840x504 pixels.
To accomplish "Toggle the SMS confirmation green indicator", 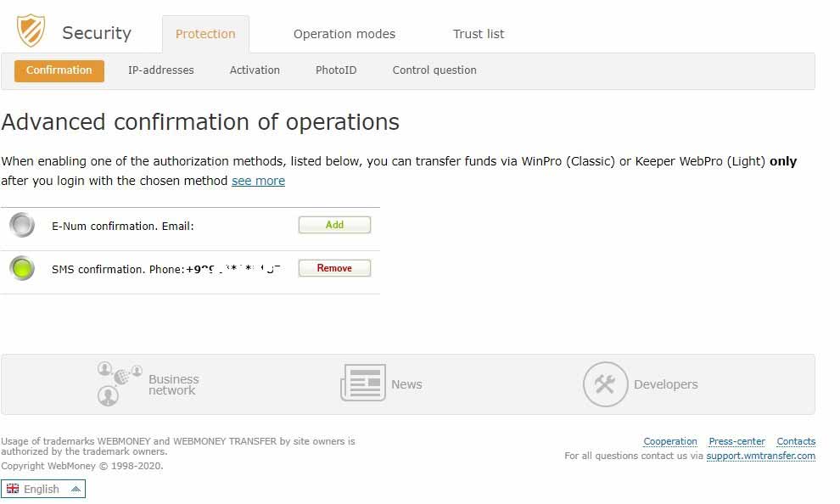I will pos(22,268).
